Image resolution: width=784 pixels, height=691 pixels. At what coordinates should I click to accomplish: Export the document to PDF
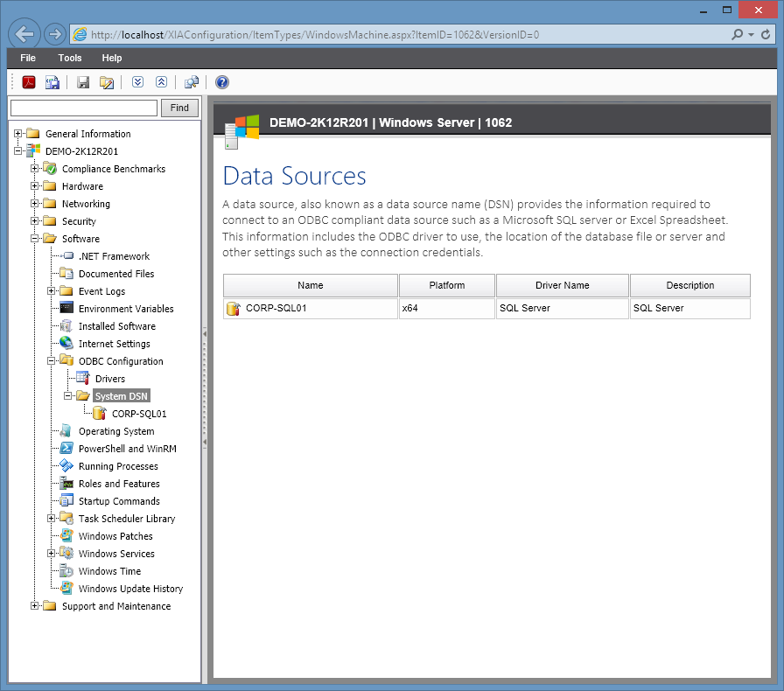(27, 81)
